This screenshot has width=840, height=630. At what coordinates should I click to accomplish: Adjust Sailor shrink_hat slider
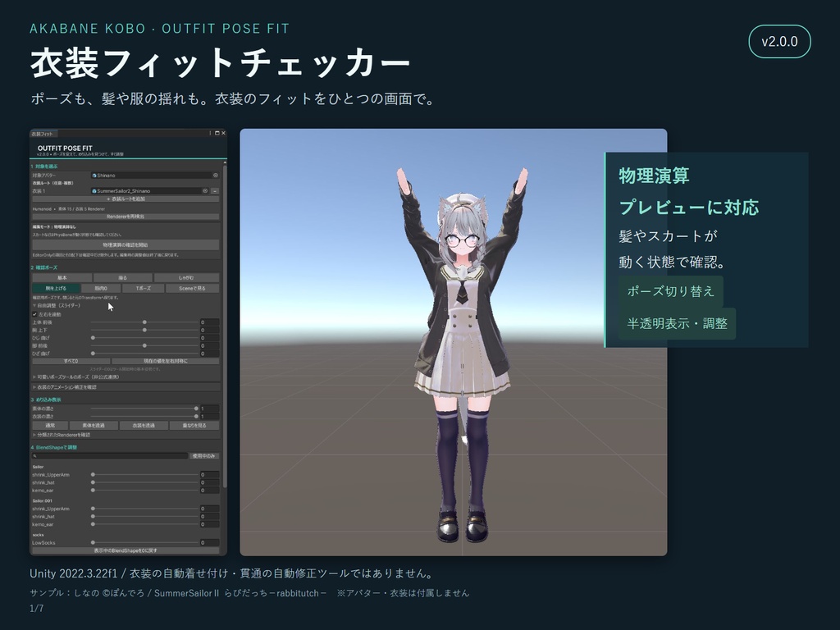click(x=144, y=482)
